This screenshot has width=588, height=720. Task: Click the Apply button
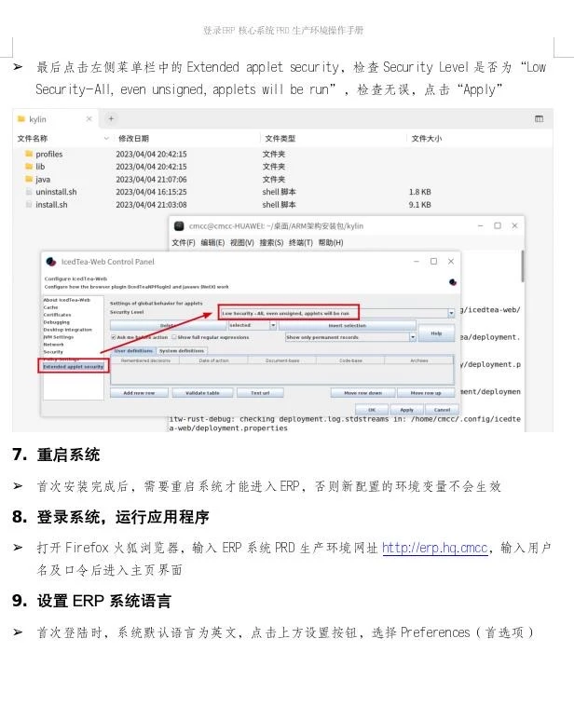pos(406,410)
